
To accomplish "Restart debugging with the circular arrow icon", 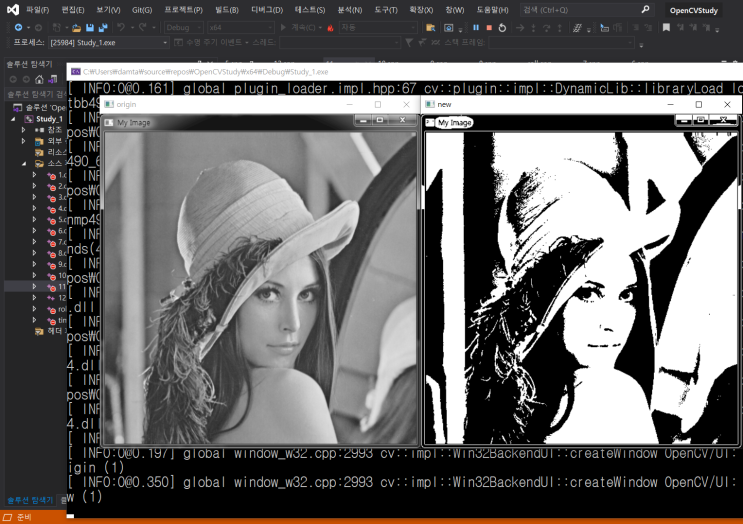I will pos(502,28).
